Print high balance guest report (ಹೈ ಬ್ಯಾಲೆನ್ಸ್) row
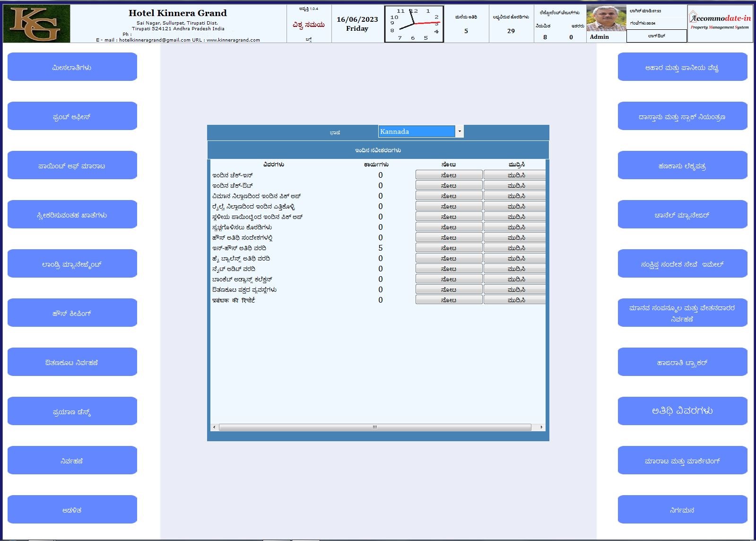This screenshot has width=756, height=541. coord(514,258)
